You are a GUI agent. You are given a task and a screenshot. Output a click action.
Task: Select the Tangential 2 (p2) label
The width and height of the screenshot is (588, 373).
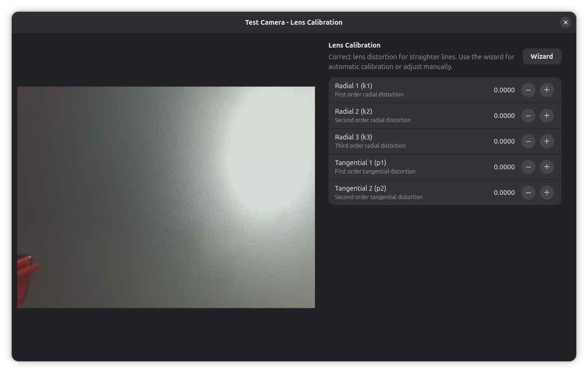(x=361, y=188)
